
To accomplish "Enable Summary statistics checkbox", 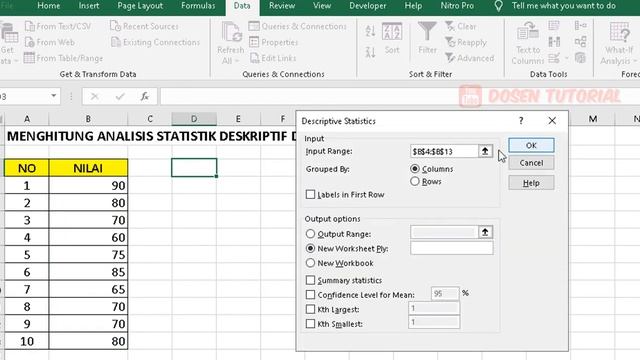I will point(310,280).
